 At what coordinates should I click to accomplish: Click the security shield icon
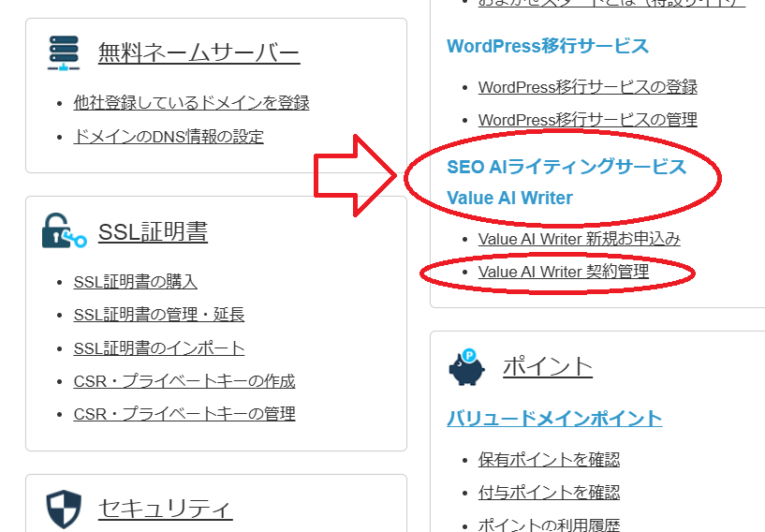pyautogui.click(x=64, y=509)
